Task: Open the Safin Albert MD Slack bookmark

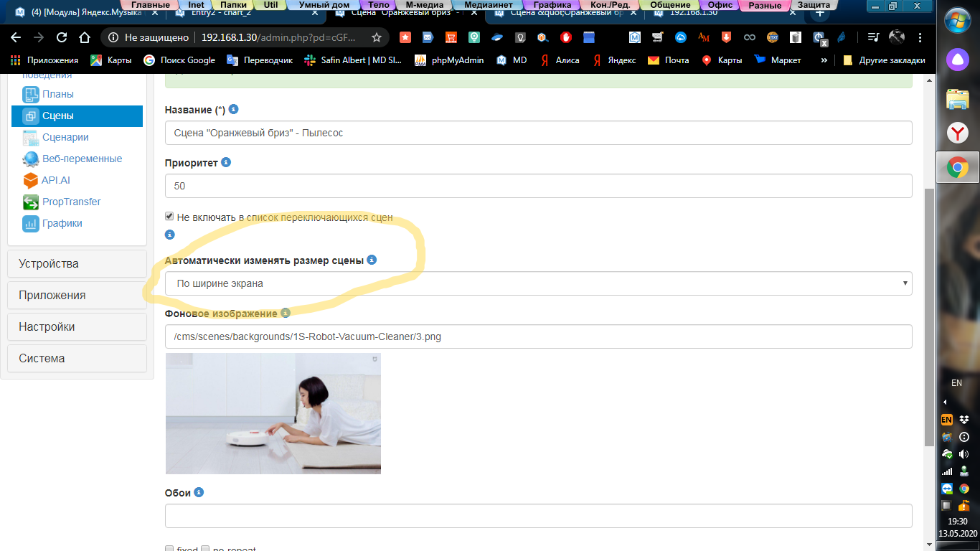Action: tap(353, 60)
